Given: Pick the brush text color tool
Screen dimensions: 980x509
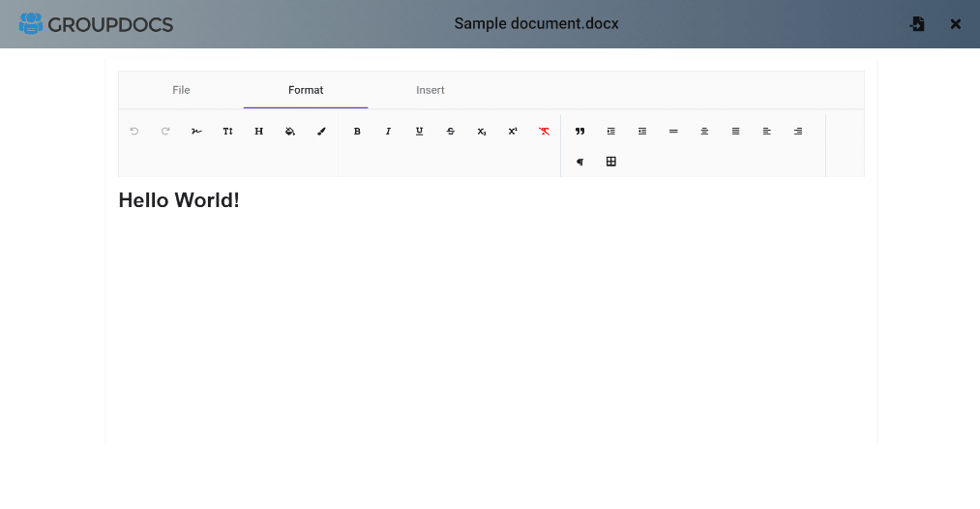Looking at the screenshot, I should pyautogui.click(x=322, y=132).
